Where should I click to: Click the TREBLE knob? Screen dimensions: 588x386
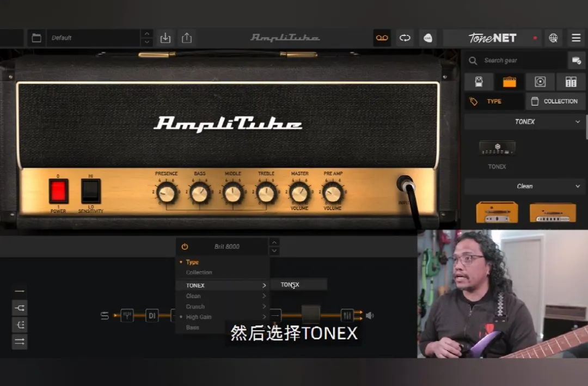266,193
